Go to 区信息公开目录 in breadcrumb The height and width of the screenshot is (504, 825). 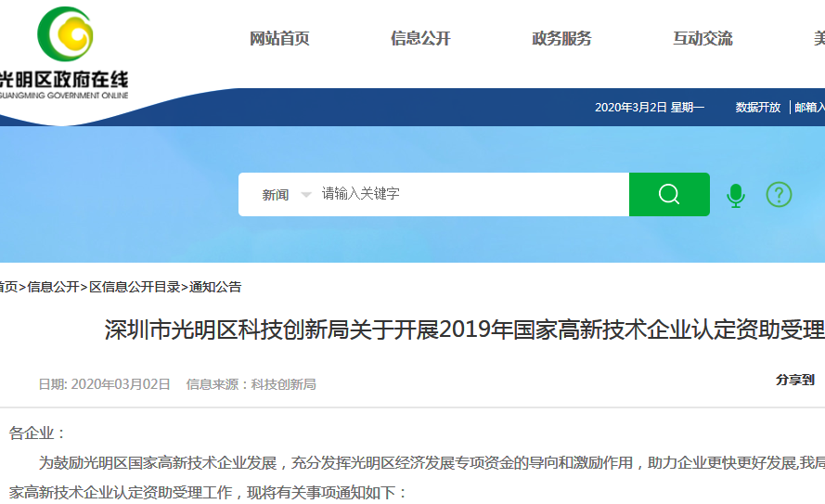click(135, 287)
